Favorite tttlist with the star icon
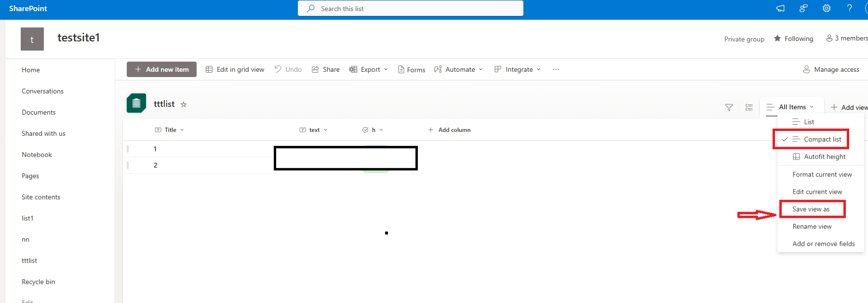Image resolution: width=868 pixels, height=303 pixels. tap(184, 104)
